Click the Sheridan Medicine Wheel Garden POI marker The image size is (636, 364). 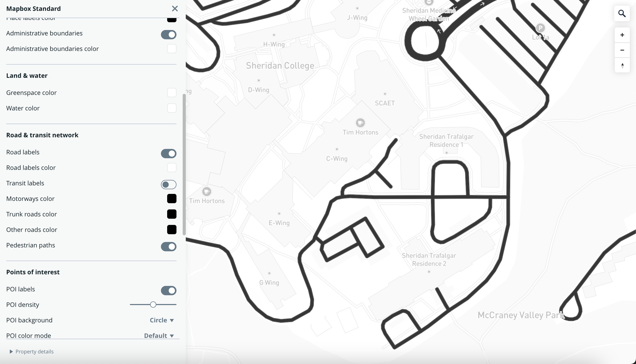point(429,3)
